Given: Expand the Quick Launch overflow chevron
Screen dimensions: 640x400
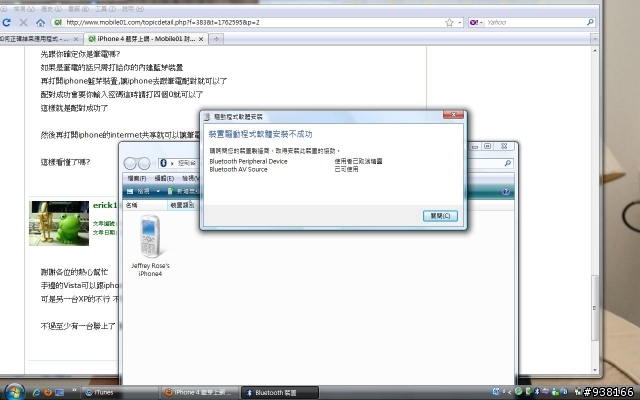Looking at the screenshot, I should [x=74, y=391].
